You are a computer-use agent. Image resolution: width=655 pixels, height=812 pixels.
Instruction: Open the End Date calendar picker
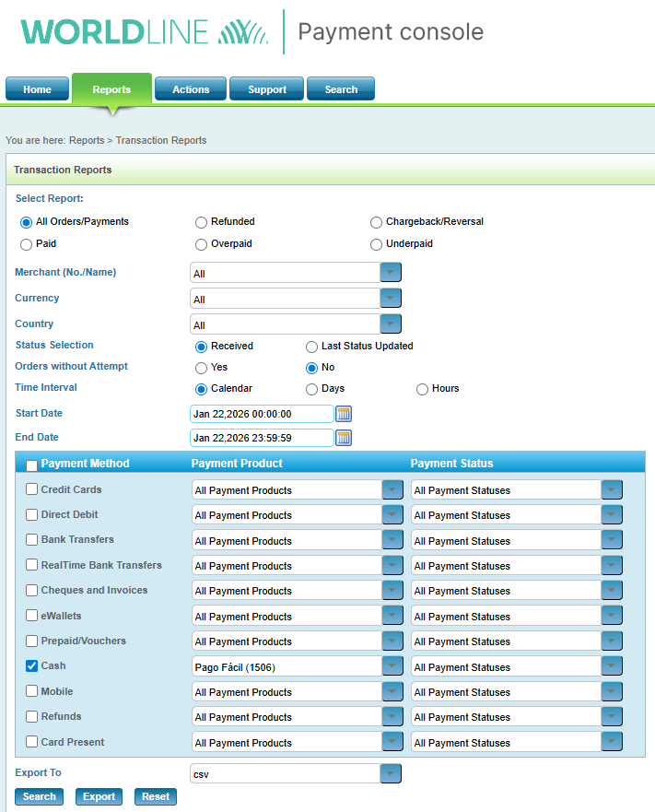click(x=344, y=438)
